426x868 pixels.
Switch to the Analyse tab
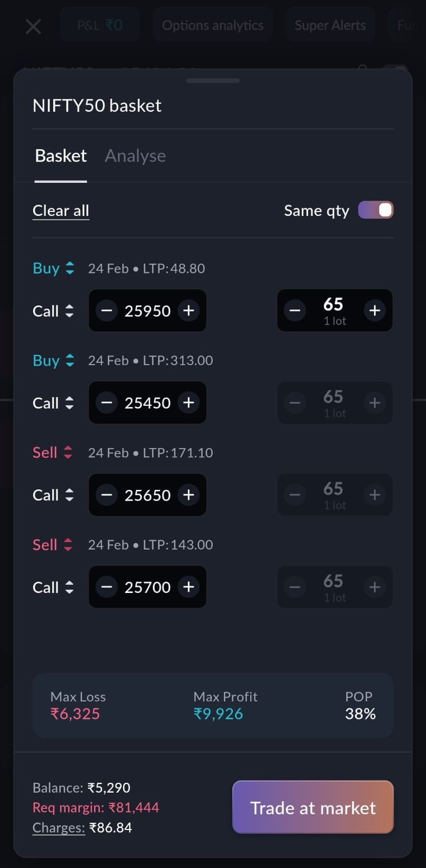pos(135,156)
